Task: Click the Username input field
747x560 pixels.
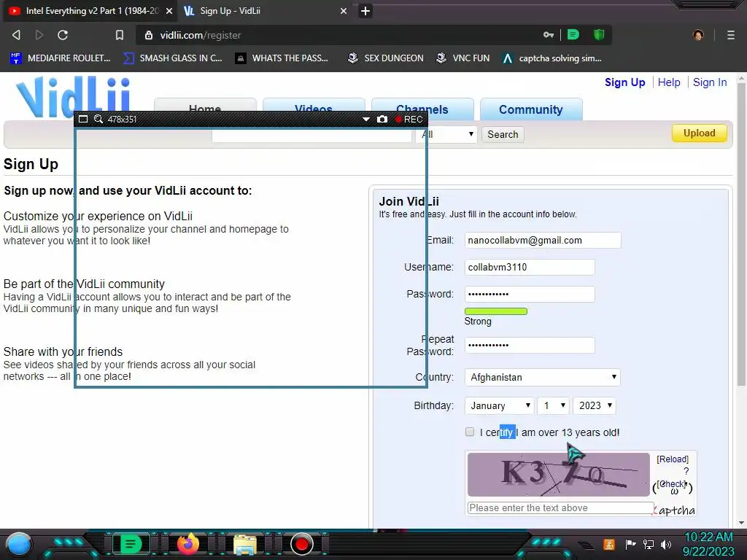Action: 530,267
